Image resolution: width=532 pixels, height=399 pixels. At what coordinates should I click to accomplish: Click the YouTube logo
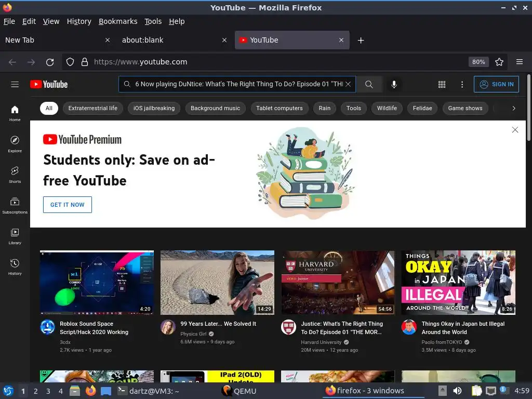tap(49, 84)
